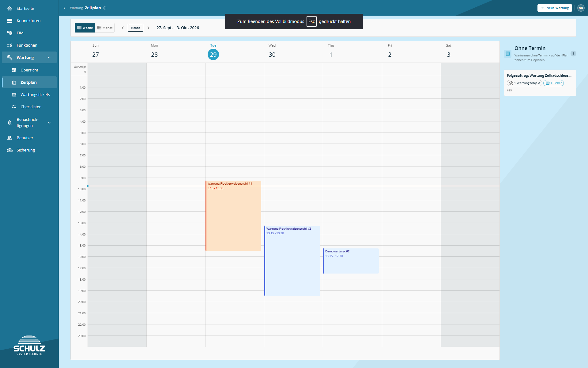
Task: Open Zeitplan in the sidebar
Action: point(29,82)
